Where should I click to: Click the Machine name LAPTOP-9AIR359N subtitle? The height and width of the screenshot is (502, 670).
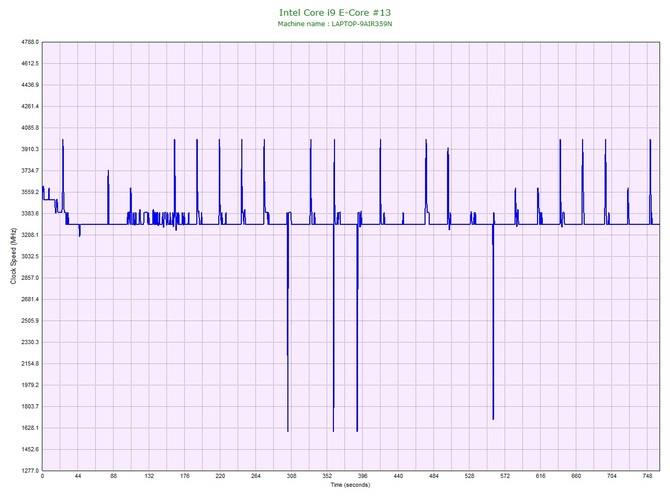pyautogui.click(x=335, y=24)
